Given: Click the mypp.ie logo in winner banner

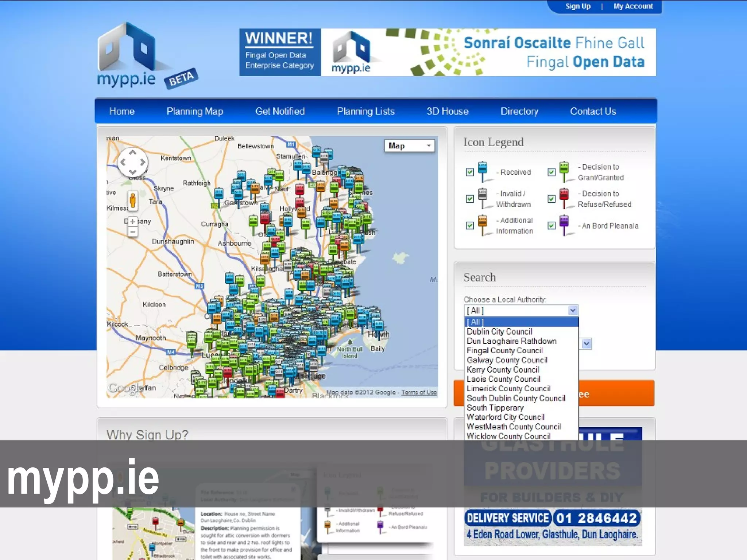Looking at the screenshot, I should pyautogui.click(x=351, y=52).
